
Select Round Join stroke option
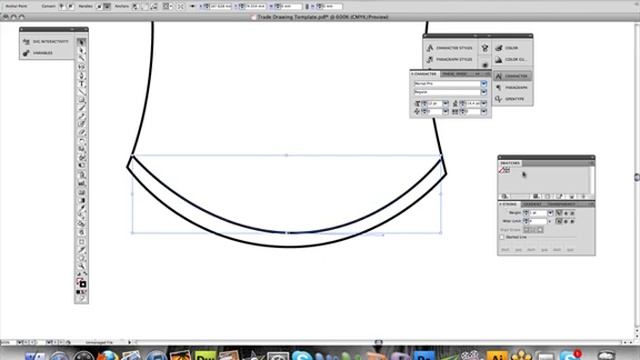(x=566, y=221)
